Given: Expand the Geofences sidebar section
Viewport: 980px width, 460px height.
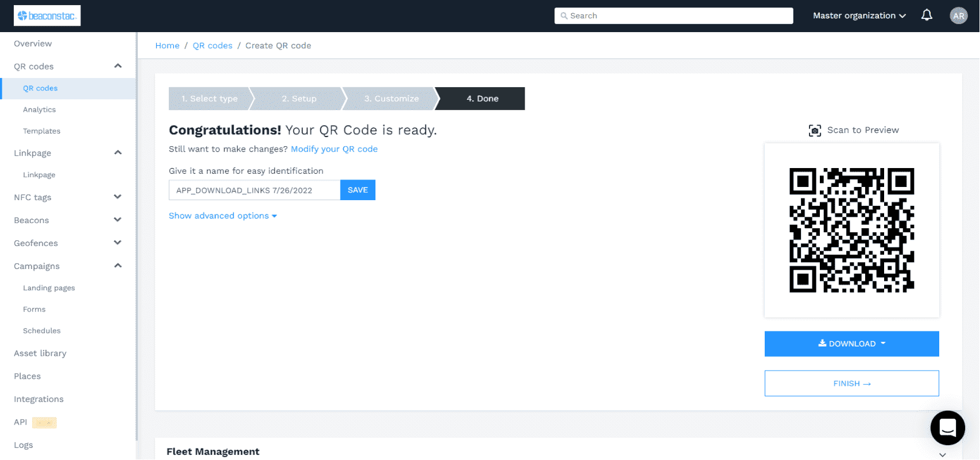Looking at the screenshot, I should click(x=118, y=243).
